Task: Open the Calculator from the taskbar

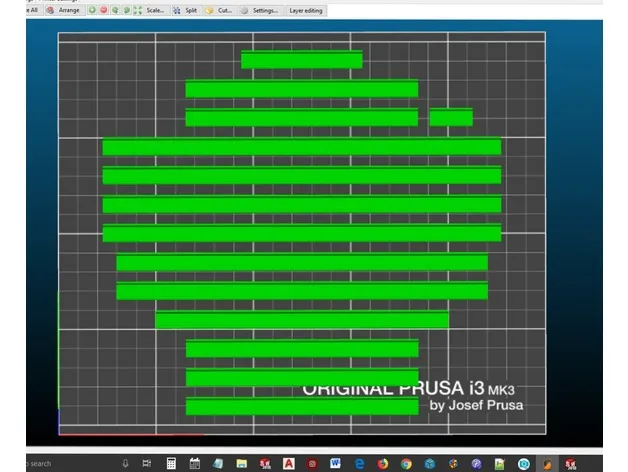Action: click(x=171, y=464)
